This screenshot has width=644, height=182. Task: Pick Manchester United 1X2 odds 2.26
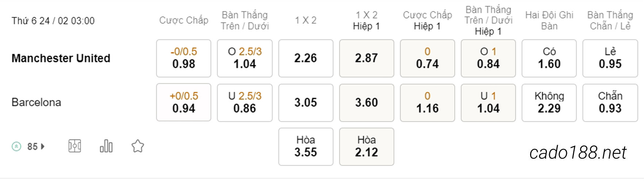[306, 58]
